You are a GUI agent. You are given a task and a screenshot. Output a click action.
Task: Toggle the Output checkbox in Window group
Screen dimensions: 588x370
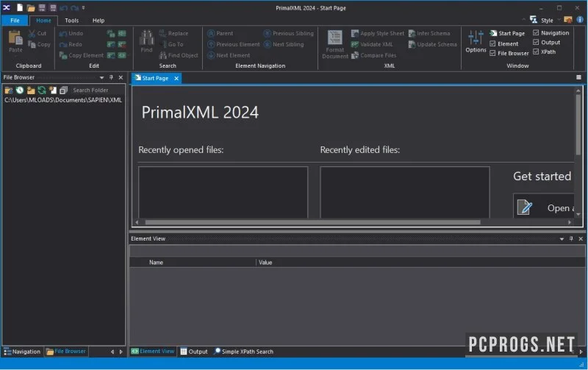(x=536, y=42)
